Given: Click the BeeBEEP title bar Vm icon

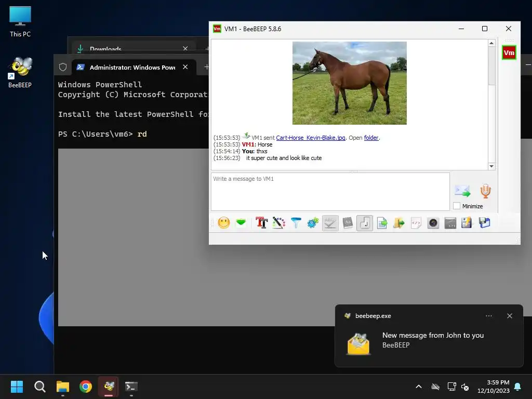Looking at the screenshot, I should point(217,29).
